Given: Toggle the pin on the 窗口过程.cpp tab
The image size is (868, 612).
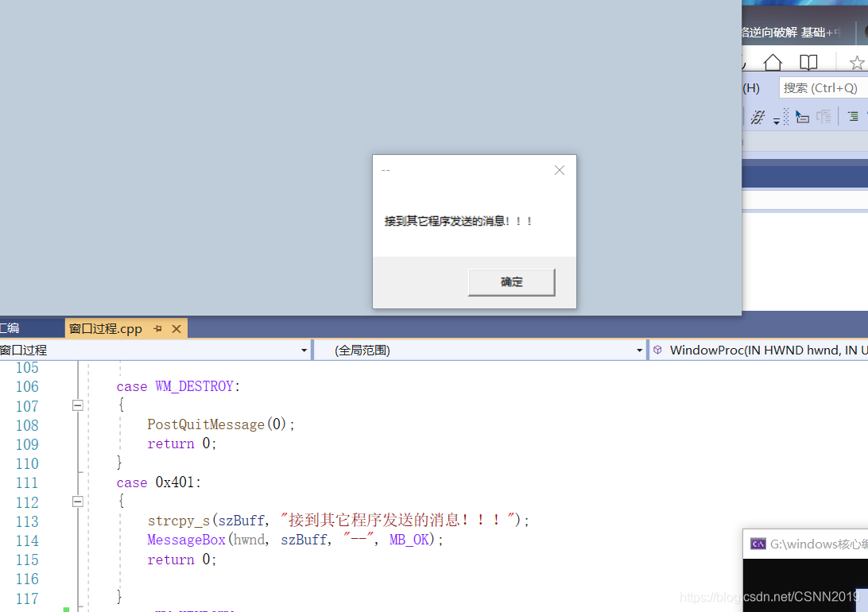Looking at the screenshot, I should click(157, 328).
